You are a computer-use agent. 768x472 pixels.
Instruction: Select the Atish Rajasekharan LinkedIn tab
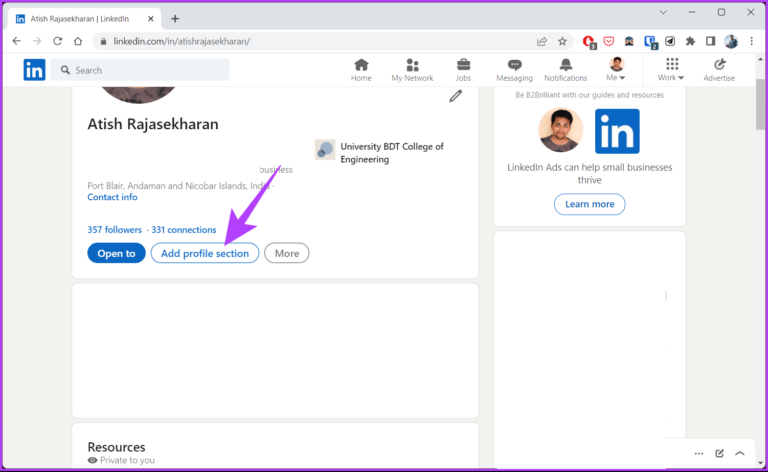(80, 19)
